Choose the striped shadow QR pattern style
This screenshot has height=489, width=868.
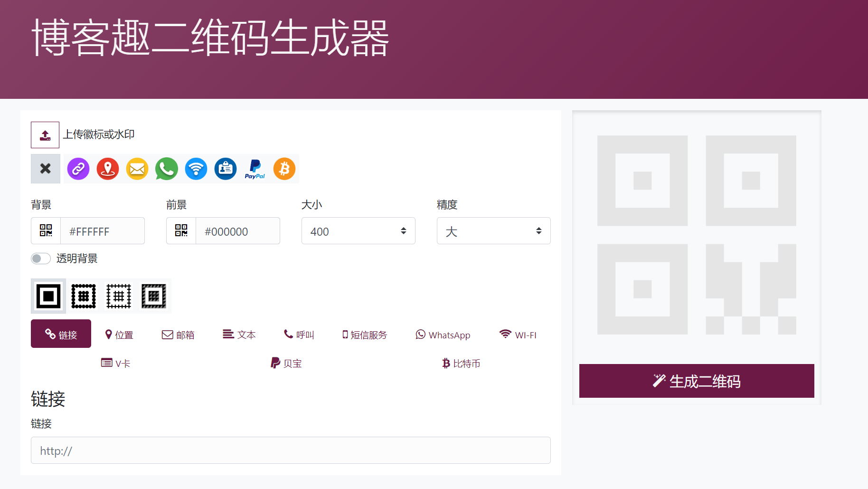click(154, 296)
